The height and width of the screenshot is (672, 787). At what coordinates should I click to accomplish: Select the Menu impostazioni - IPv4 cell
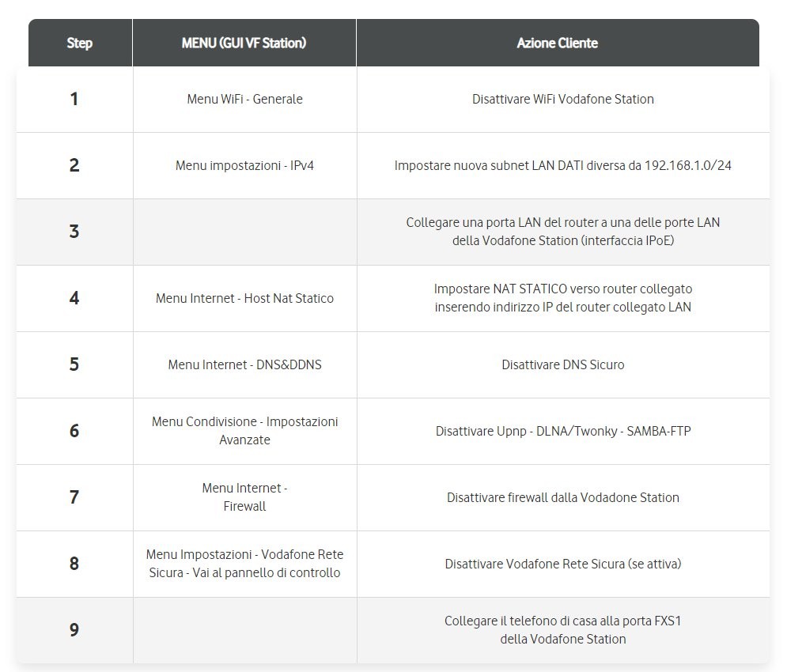[244, 165]
